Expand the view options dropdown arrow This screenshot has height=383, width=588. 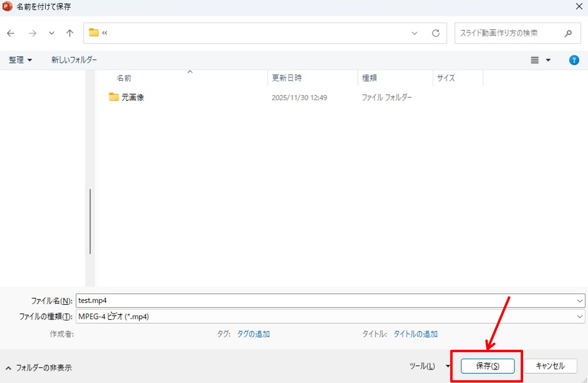pyautogui.click(x=548, y=60)
